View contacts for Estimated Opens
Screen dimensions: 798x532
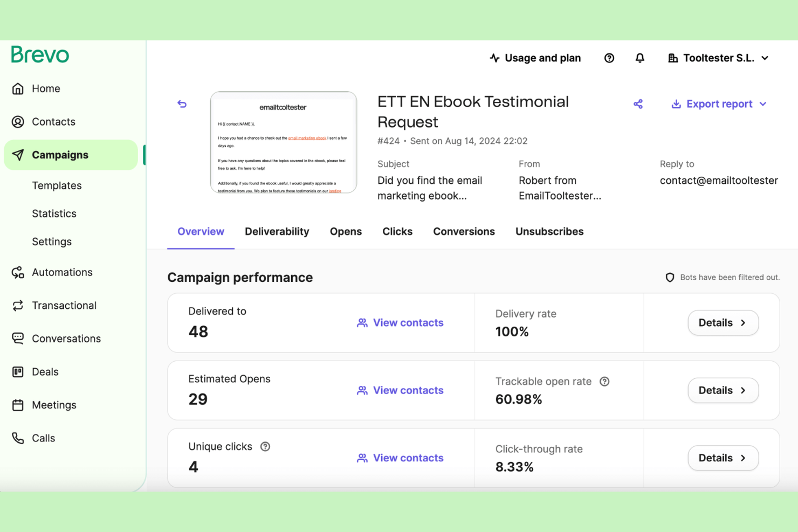tap(400, 390)
